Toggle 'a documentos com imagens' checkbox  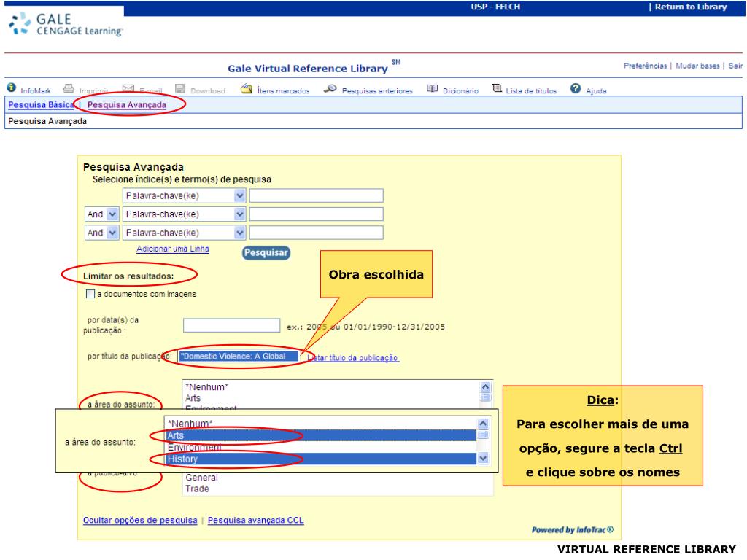[90, 294]
